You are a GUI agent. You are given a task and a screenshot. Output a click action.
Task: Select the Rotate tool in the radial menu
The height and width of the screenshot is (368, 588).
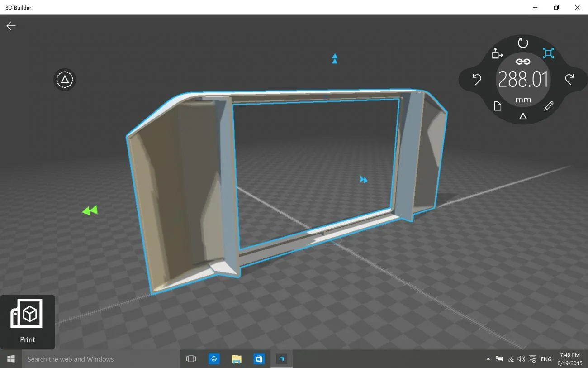coord(523,43)
